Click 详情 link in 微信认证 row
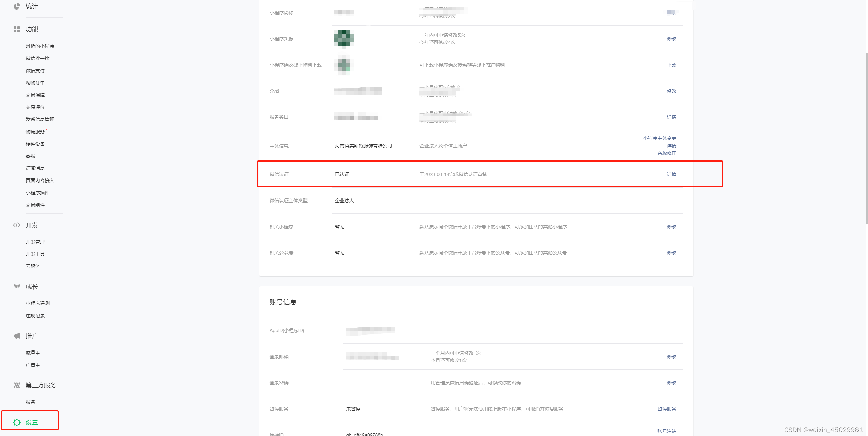 point(671,174)
